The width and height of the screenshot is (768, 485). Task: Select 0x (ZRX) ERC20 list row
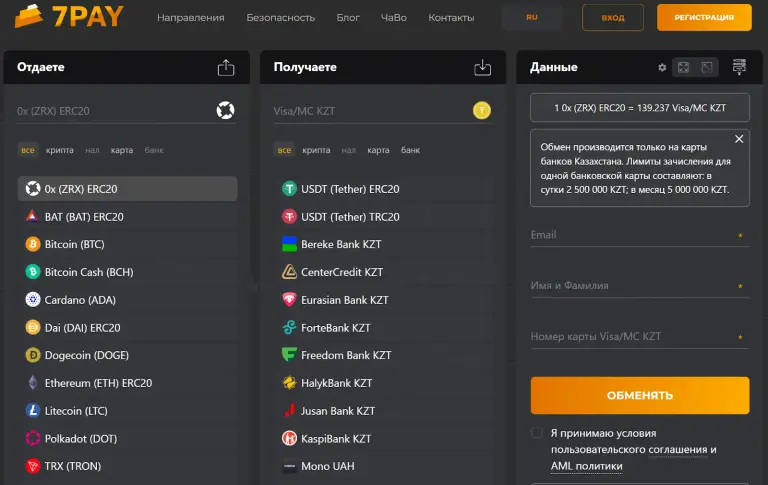127,189
